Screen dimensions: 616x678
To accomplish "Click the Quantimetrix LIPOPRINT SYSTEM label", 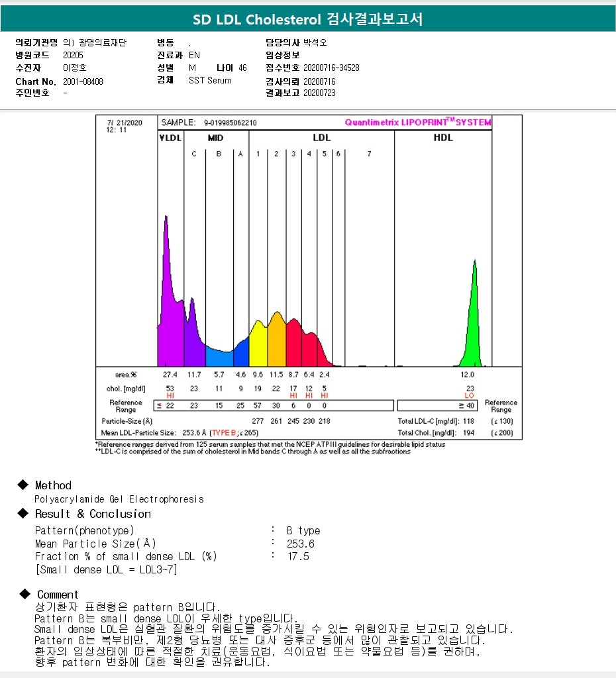I will click(418, 122).
